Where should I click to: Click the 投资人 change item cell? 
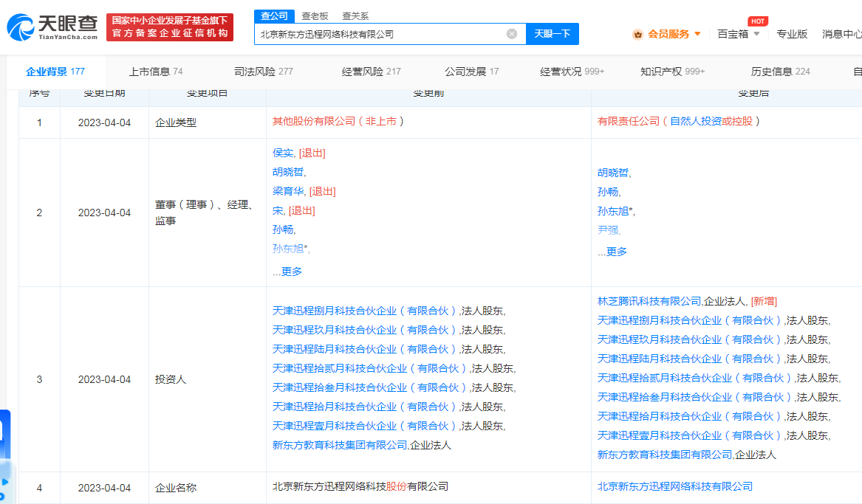(208, 379)
